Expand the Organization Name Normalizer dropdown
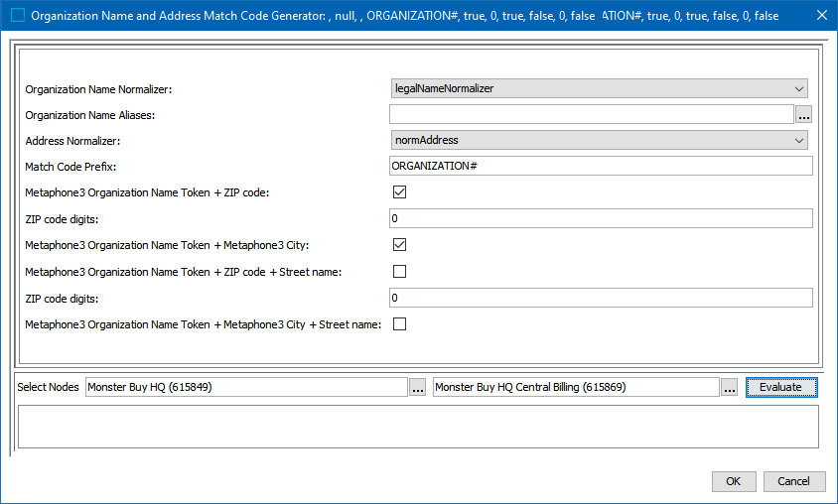Image resolution: width=838 pixels, height=504 pixels. (x=600, y=89)
